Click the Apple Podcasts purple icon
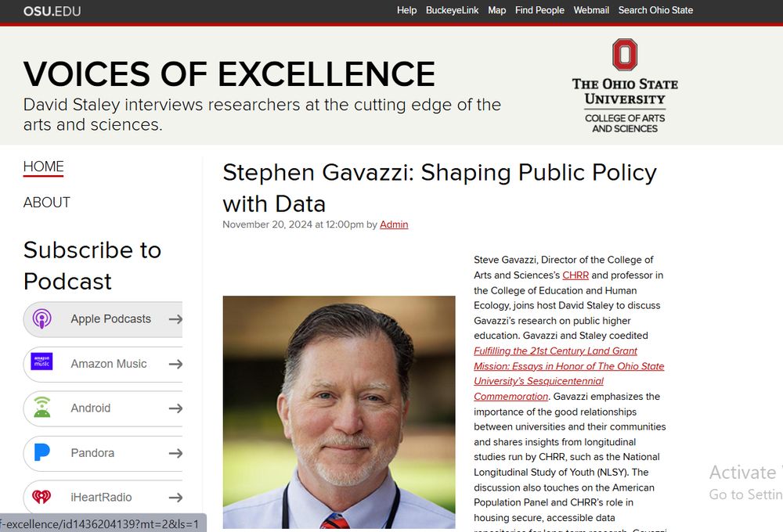Screen dimensions: 783x532 tap(42, 319)
